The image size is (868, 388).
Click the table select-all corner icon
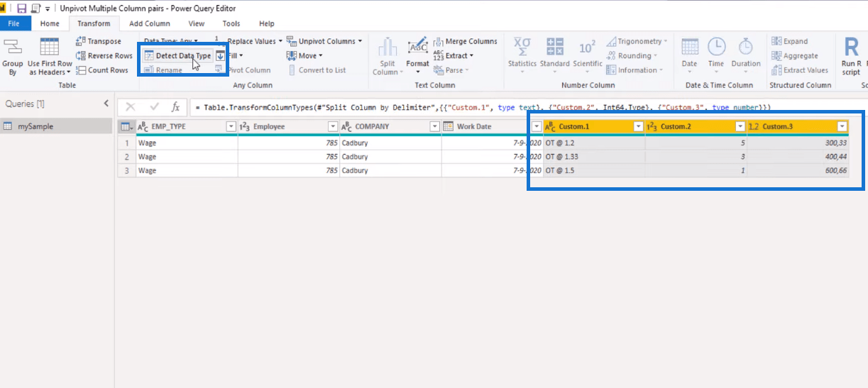(x=126, y=127)
